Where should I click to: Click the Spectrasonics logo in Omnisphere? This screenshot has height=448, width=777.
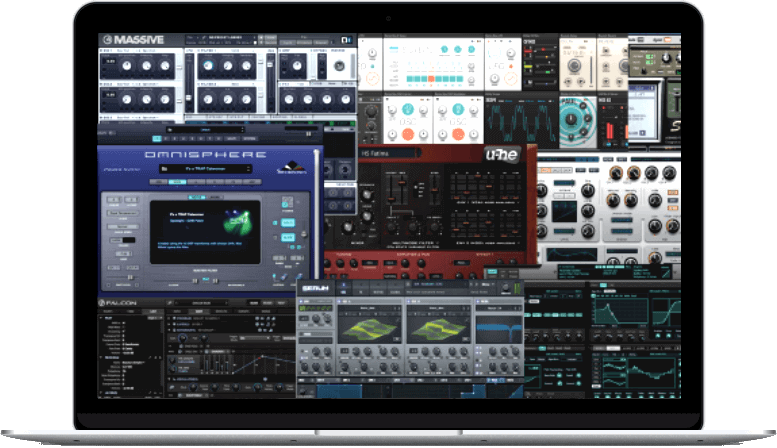click(x=291, y=168)
